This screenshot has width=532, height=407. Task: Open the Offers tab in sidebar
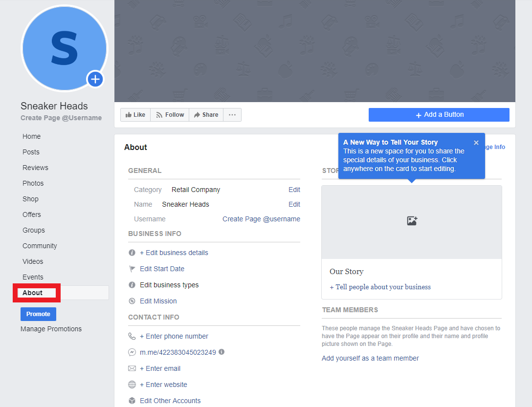coord(32,214)
